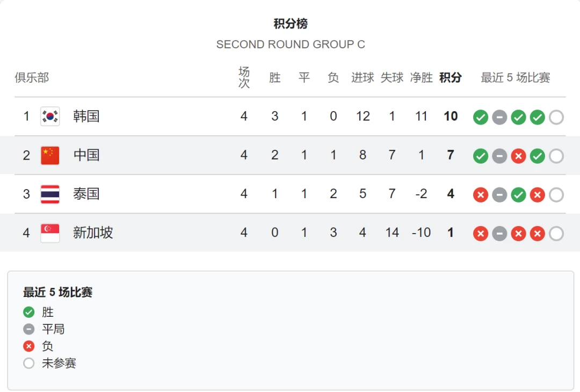Screen dimensions: 580x392
Task: Click the Singapore flag icon
Action: coord(50,233)
